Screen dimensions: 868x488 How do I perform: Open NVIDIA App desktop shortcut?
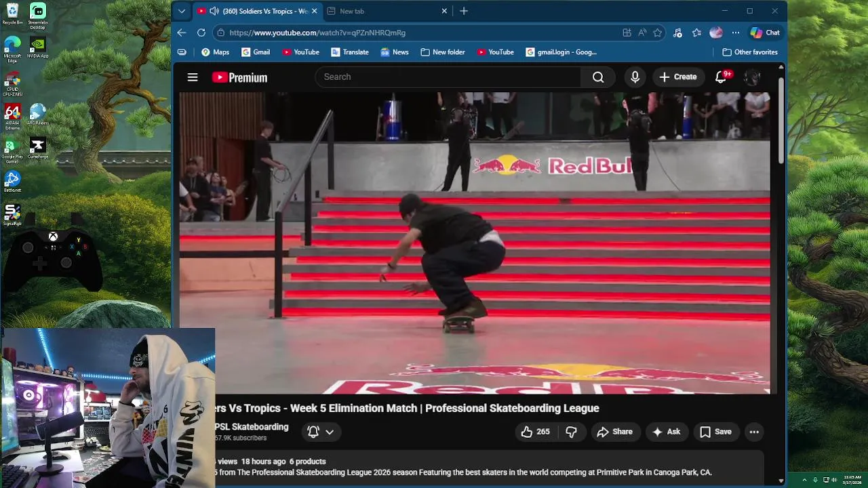(38, 47)
